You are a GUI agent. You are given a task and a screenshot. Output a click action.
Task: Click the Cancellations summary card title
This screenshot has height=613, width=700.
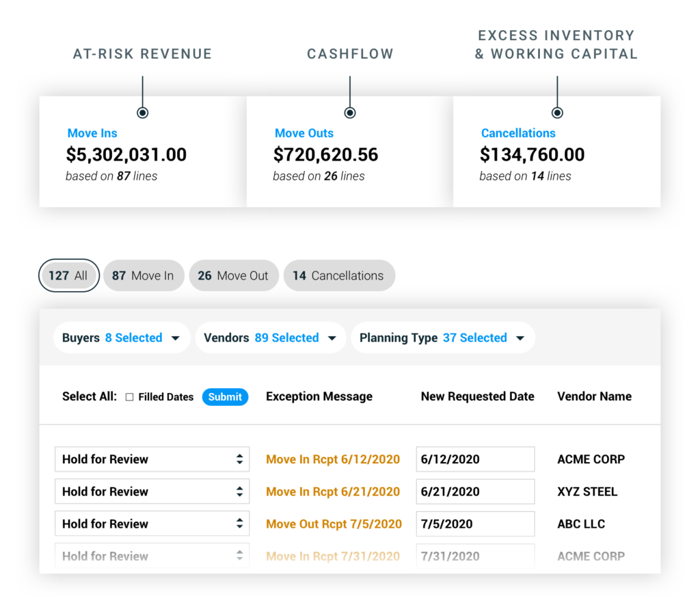point(518,133)
